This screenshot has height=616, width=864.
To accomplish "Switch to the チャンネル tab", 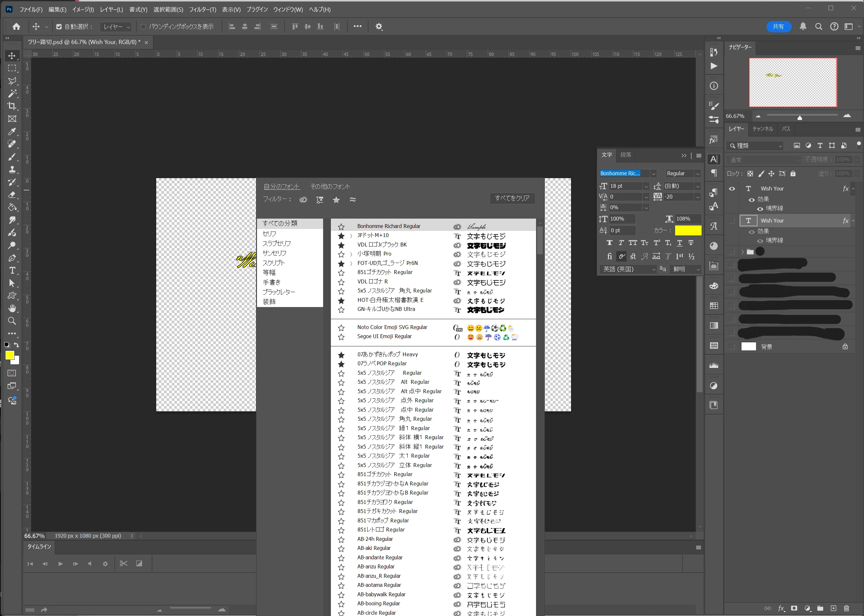I will click(x=763, y=129).
